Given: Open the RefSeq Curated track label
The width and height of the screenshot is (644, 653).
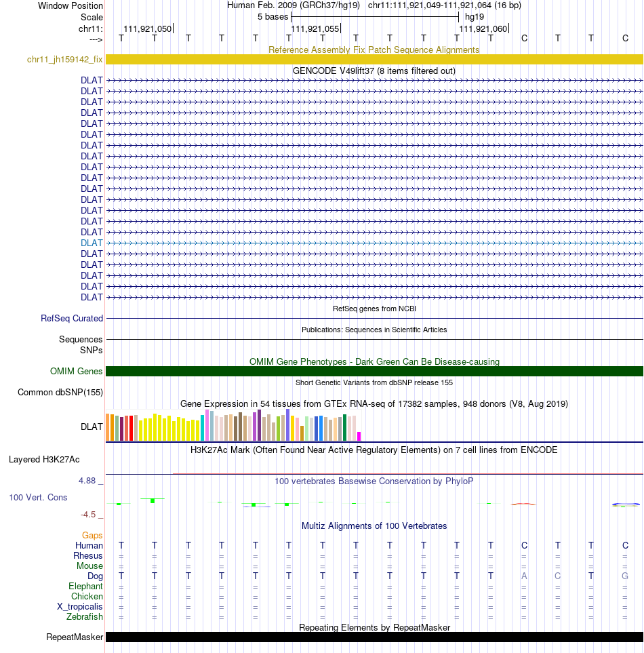Looking at the screenshot, I should pyautogui.click(x=72, y=318).
